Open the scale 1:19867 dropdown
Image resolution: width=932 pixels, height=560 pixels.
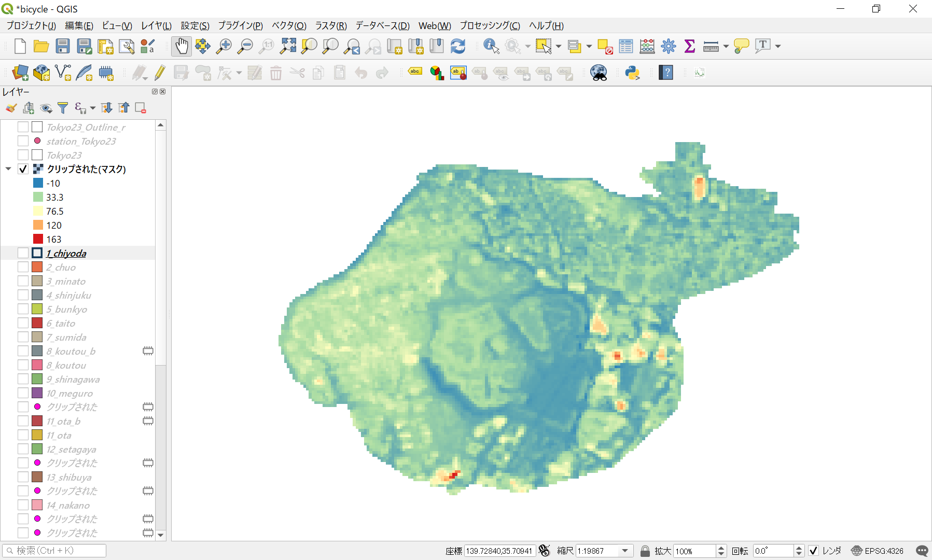625,551
